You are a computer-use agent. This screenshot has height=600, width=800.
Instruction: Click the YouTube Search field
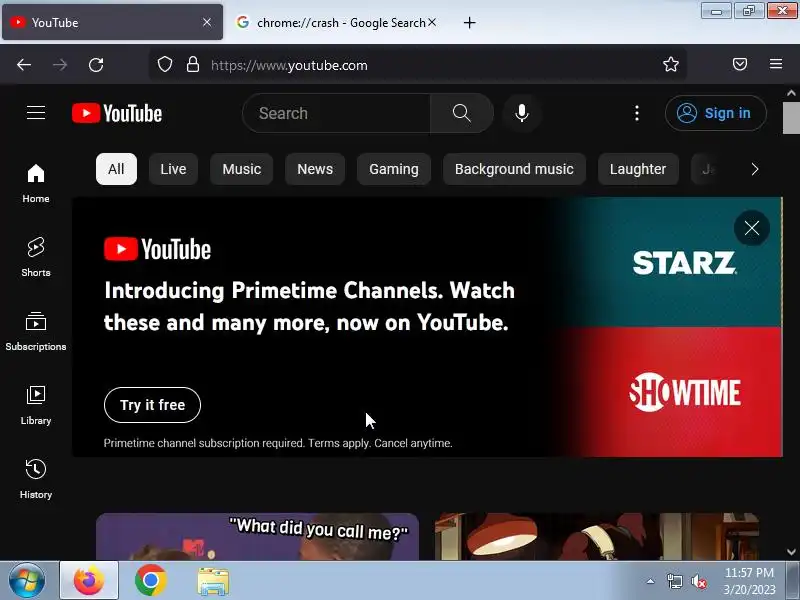pos(337,113)
